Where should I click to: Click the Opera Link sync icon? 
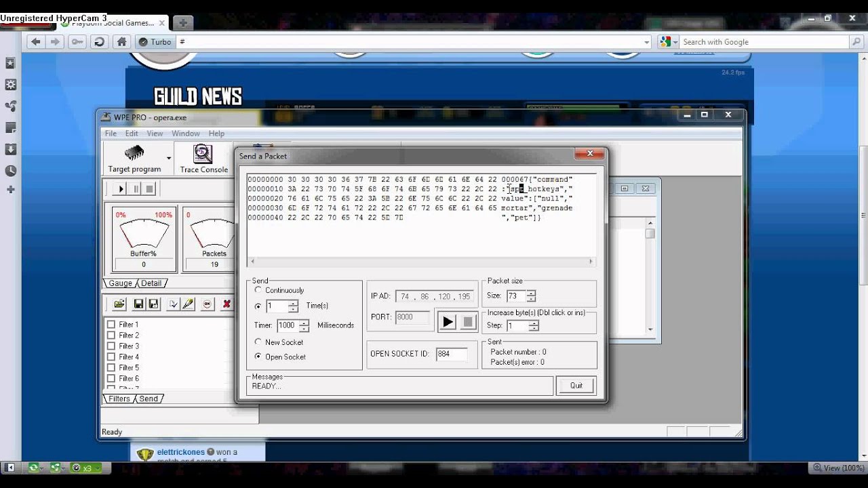pyautogui.click(x=33, y=468)
